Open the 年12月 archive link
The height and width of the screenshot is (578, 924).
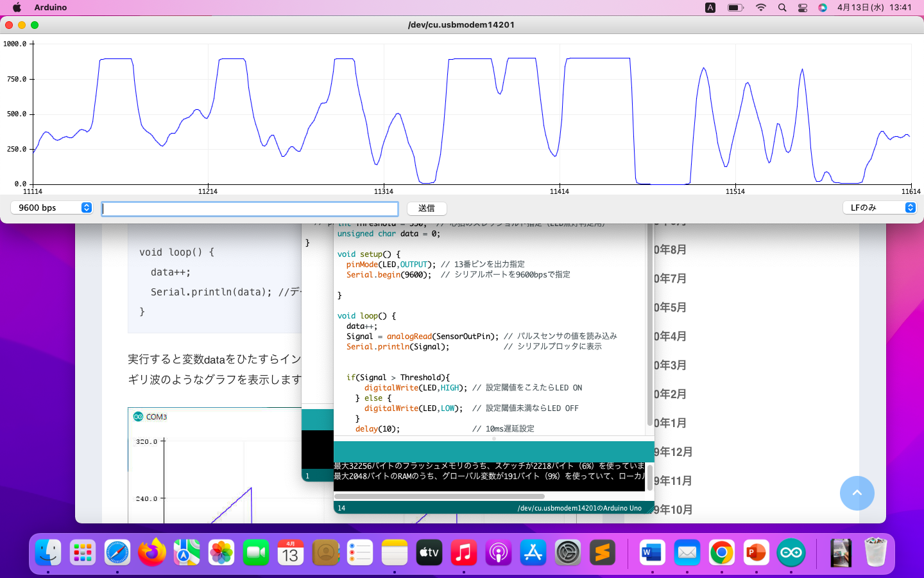pos(674,451)
